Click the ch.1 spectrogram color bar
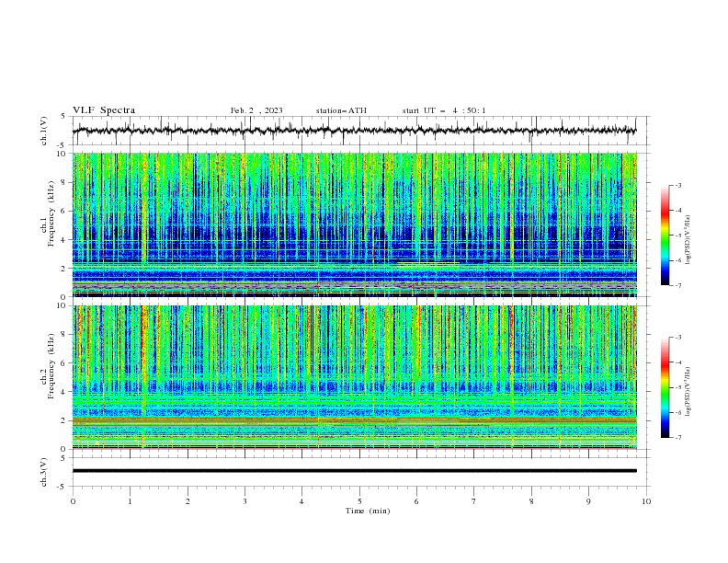 click(x=665, y=236)
